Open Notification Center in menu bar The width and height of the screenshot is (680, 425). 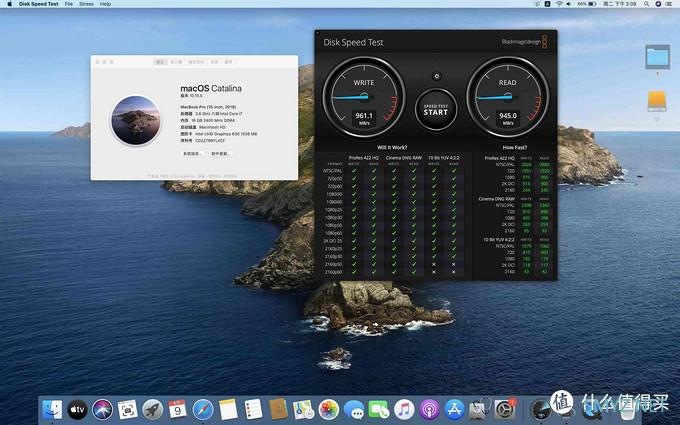tap(669, 4)
